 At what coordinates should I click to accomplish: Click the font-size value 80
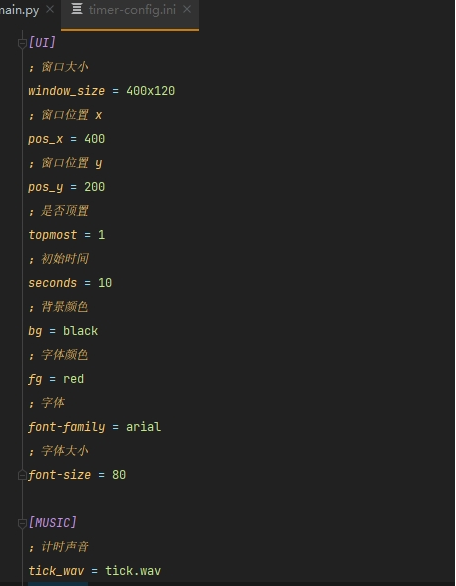click(119, 475)
